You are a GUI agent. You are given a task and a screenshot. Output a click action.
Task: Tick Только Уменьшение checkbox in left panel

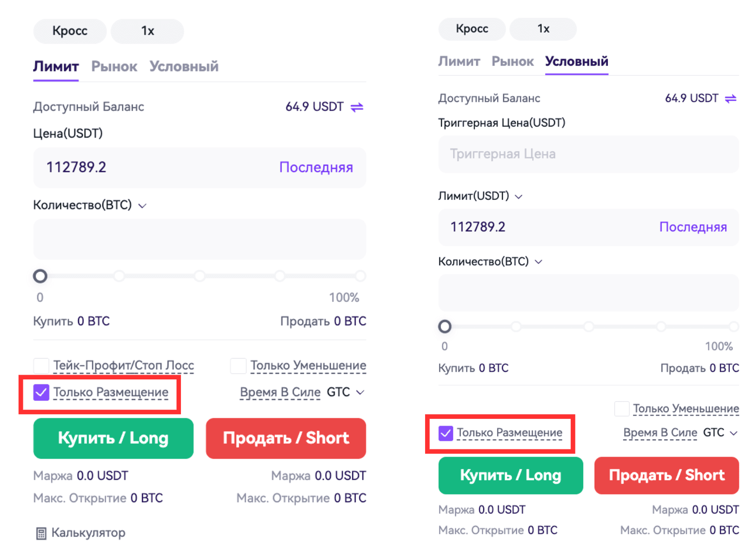[238, 366]
